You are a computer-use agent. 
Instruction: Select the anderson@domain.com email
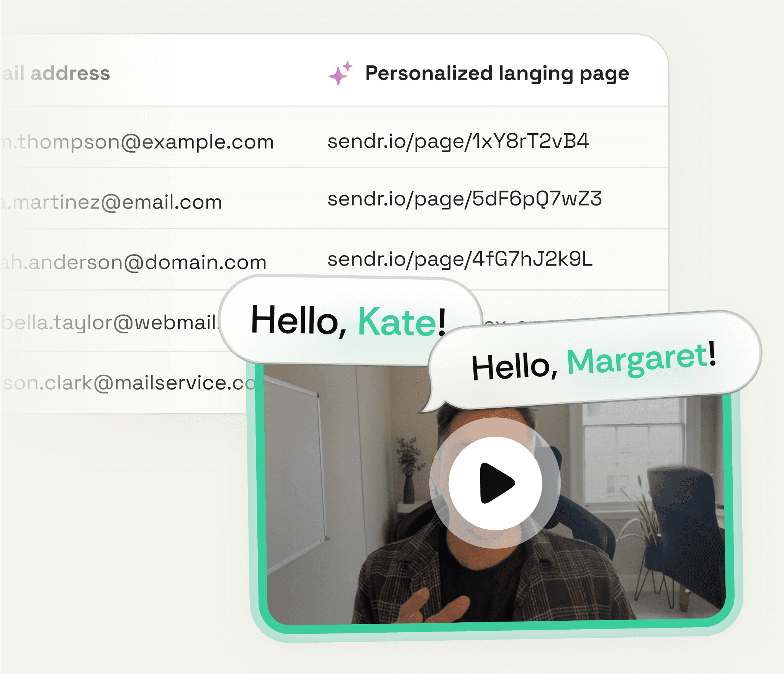pos(133,263)
